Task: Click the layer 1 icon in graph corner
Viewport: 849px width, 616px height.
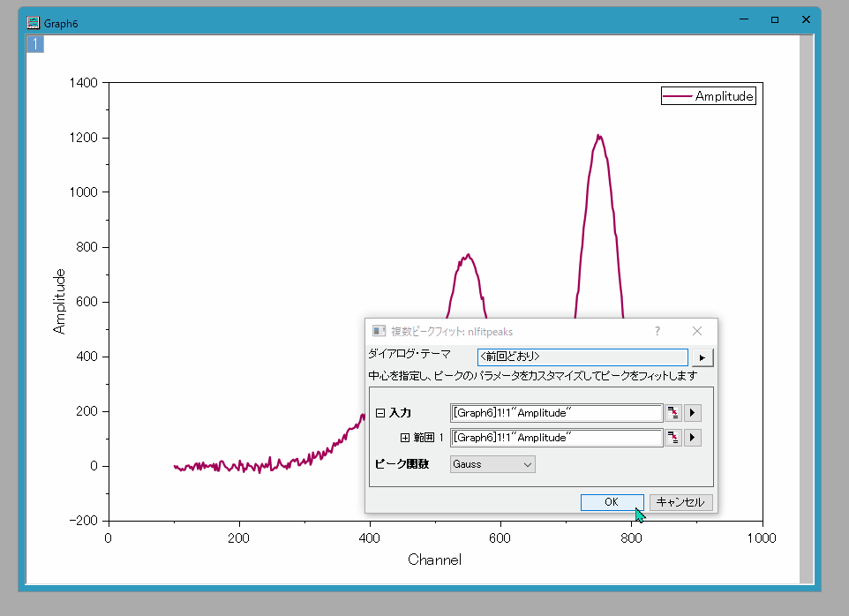Action: [34, 44]
